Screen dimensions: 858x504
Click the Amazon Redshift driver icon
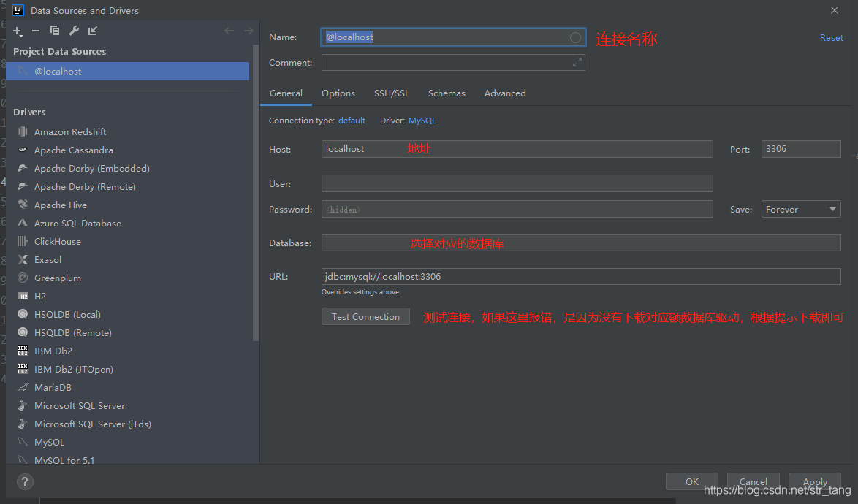click(x=23, y=131)
